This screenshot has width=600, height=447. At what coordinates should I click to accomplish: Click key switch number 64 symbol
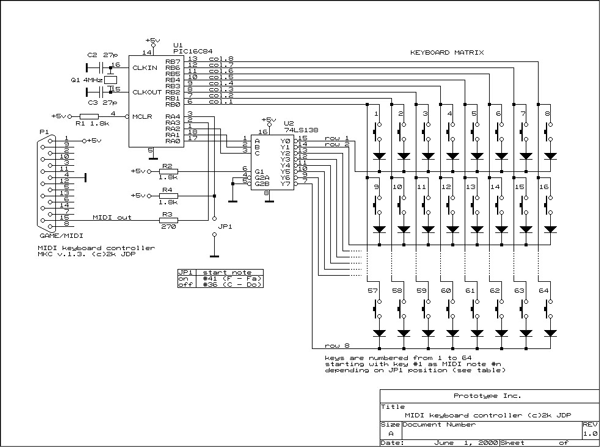(550, 308)
